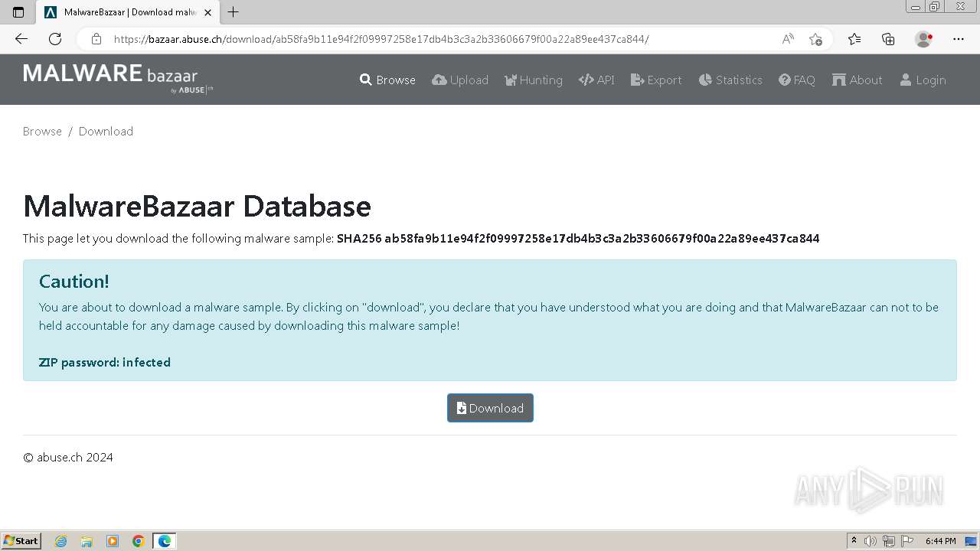Viewport: 980px width, 551px height.
Task: Click the Download breadcrumb entry
Action: 106,131
